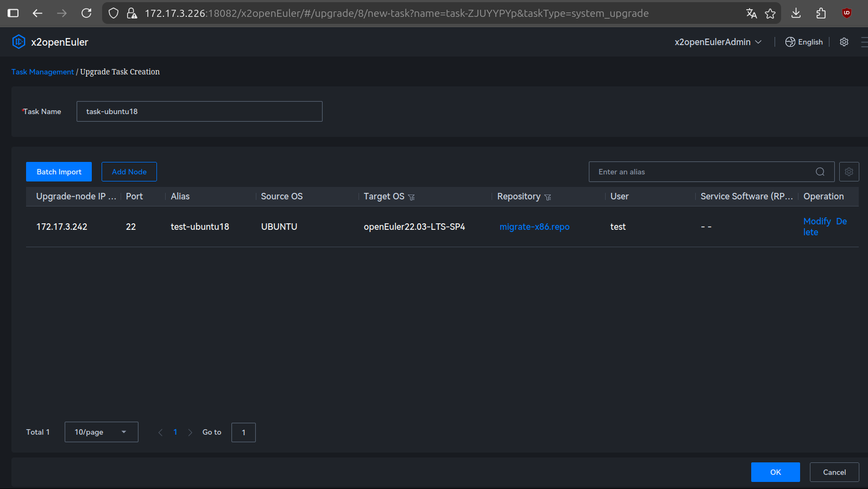
Task: Click the Target OS filter icon
Action: tap(411, 197)
